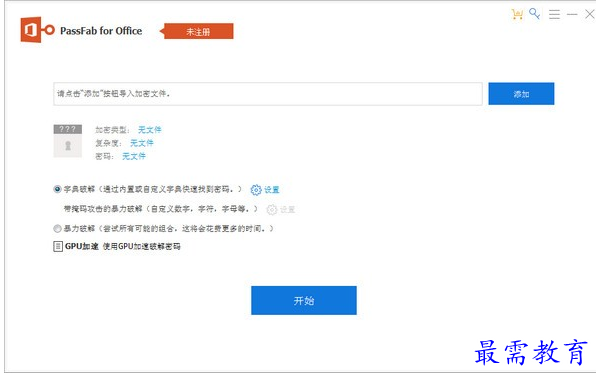Image resolution: width=596 pixels, height=384 pixels.
Task: Click the encrypted file path input field
Action: [x=268, y=94]
